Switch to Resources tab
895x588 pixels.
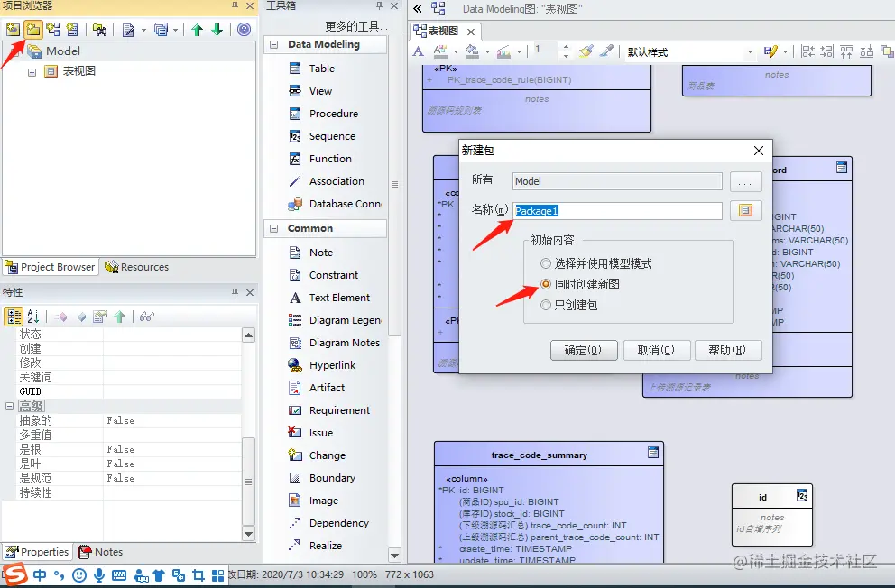tap(137, 267)
